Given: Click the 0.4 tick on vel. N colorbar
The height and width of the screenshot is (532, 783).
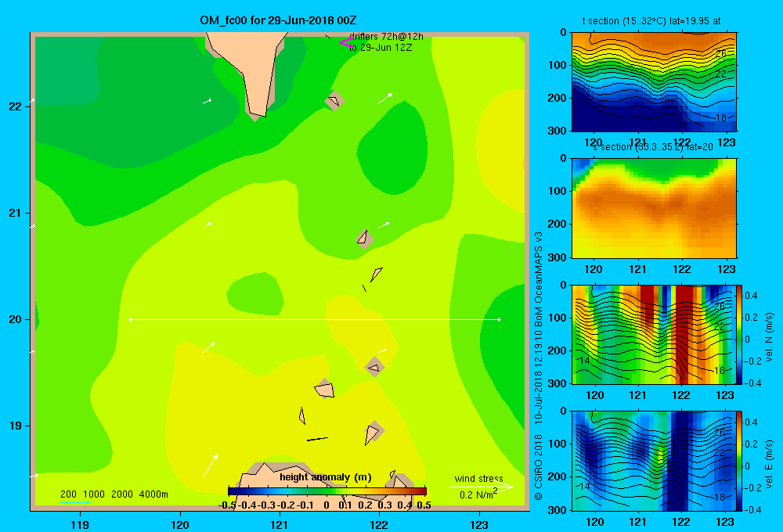Looking at the screenshot, I should [x=752, y=296].
